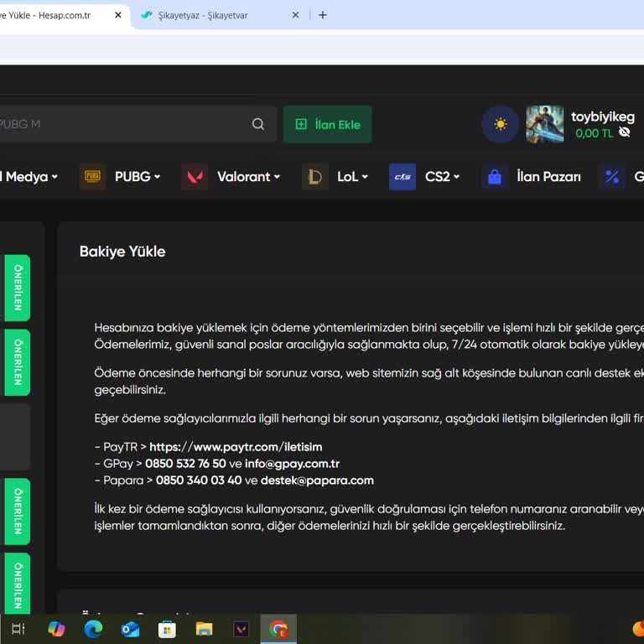This screenshot has width=644, height=644.
Task: Click Papara phone 0850 340 03 40
Action: (x=199, y=480)
